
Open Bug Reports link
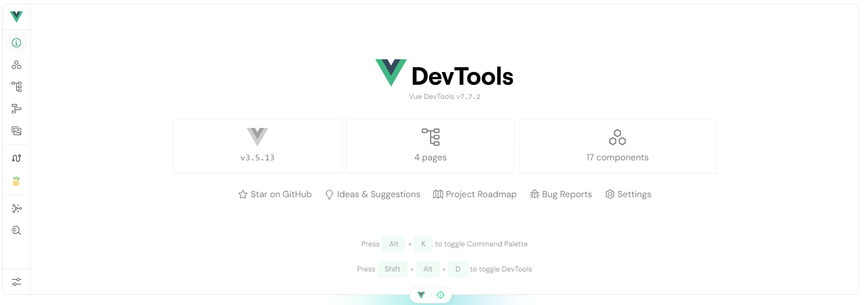(561, 194)
